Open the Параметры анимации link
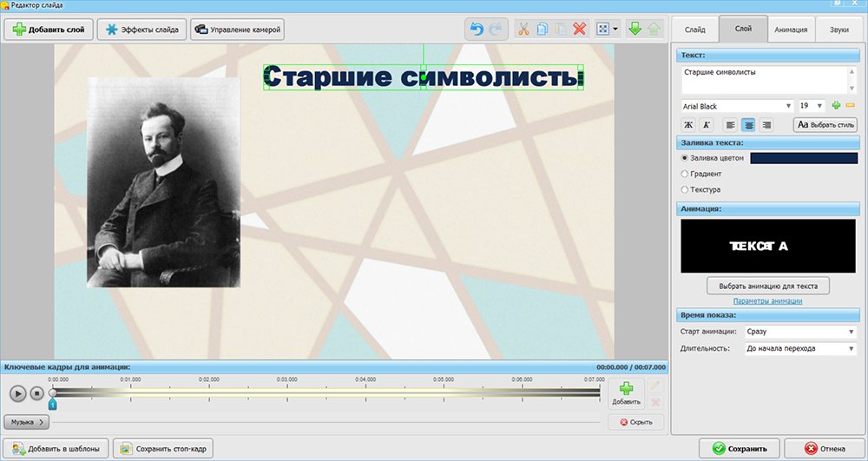This screenshot has width=868, height=461. tap(767, 301)
